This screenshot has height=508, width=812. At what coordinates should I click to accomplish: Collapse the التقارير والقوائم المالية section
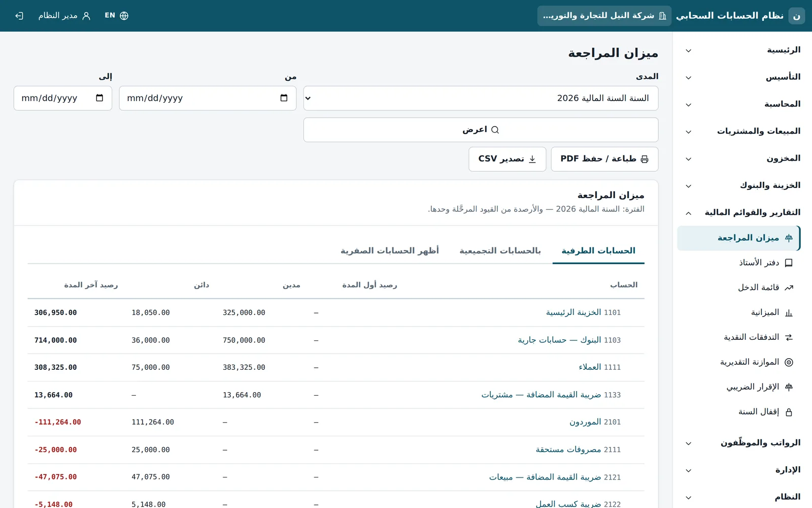(x=742, y=212)
